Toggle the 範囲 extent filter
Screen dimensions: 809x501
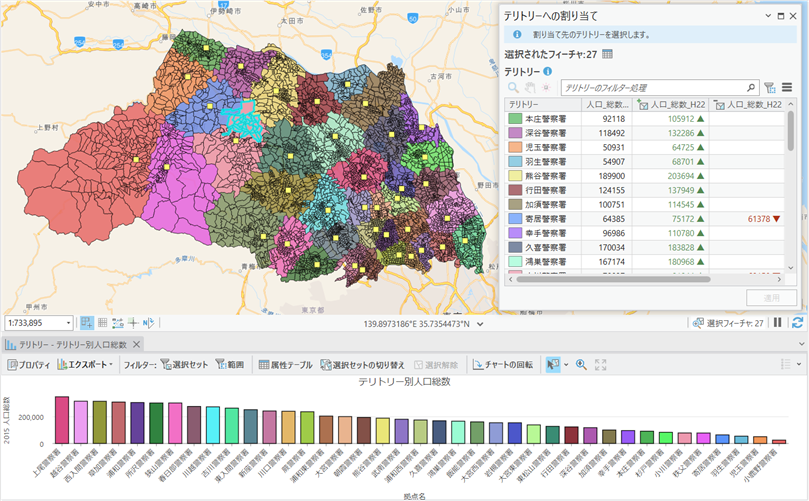(229, 365)
